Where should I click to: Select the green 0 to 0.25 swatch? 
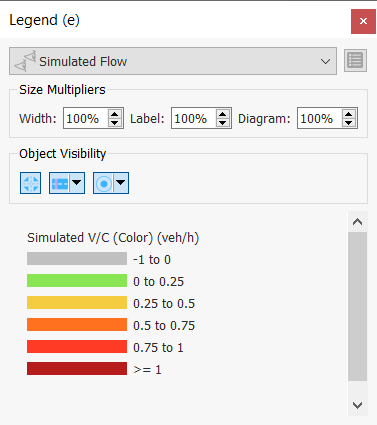[x=77, y=281]
